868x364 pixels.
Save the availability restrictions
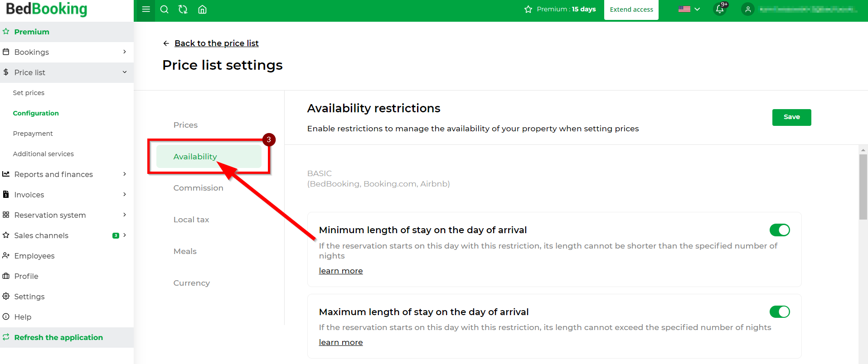(791, 117)
